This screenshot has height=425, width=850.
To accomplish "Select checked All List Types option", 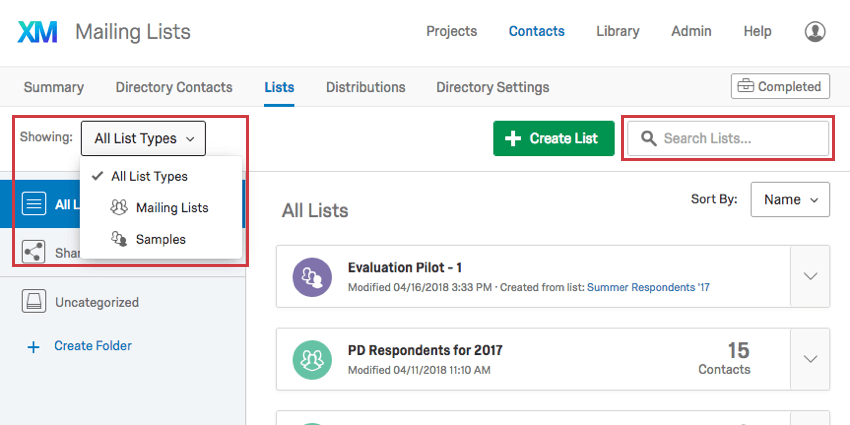I will click(161, 176).
